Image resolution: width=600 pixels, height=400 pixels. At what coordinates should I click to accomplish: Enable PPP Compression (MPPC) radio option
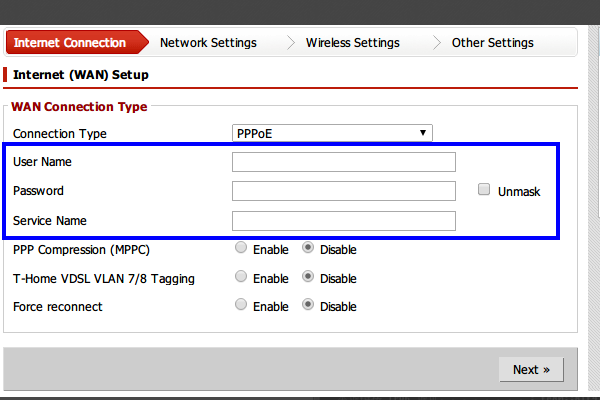241,249
